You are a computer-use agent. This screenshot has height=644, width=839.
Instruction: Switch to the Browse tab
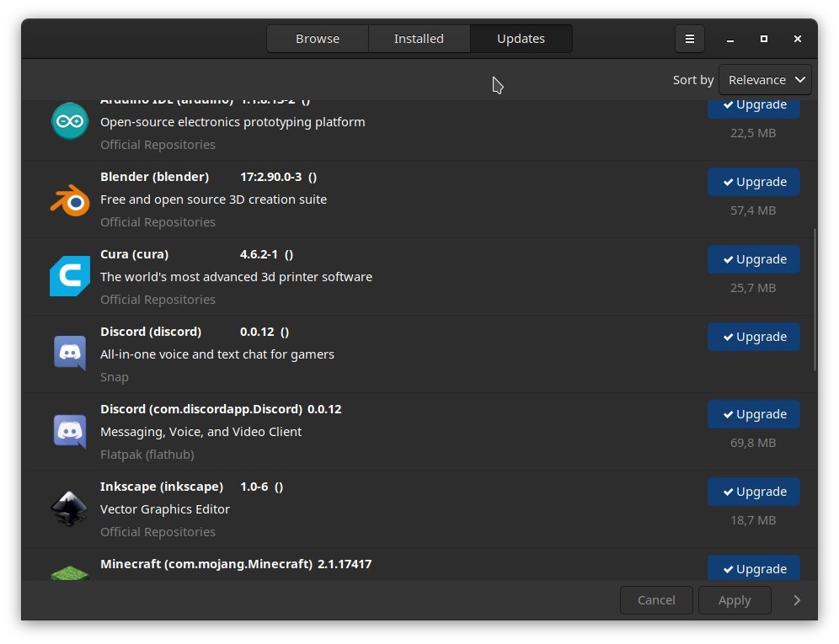tap(318, 39)
